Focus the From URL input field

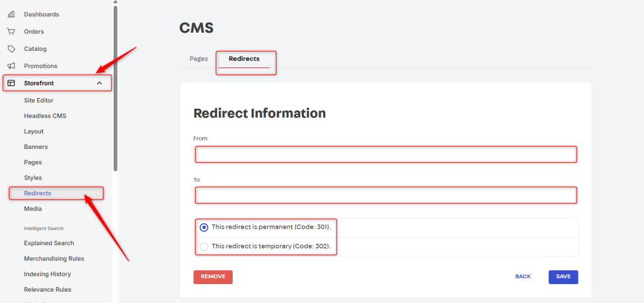click(x=386, y=155)
